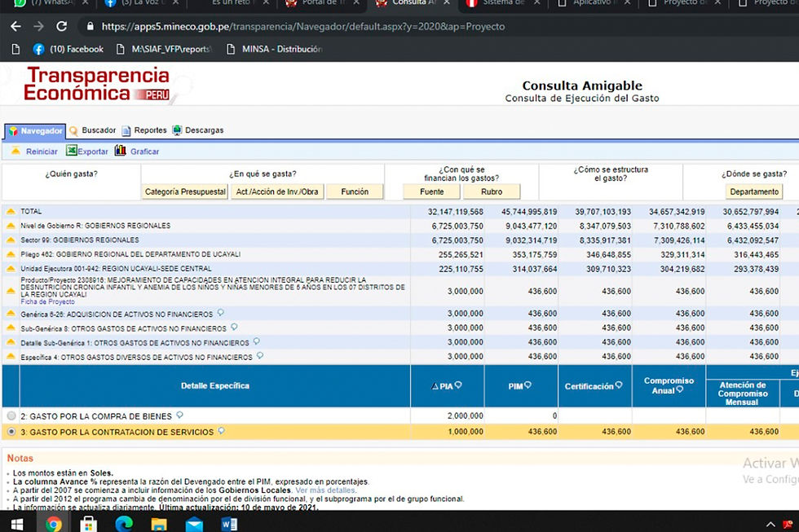799x532 pixels.
Task: Click the Departamento button
Action: point(754,192)
